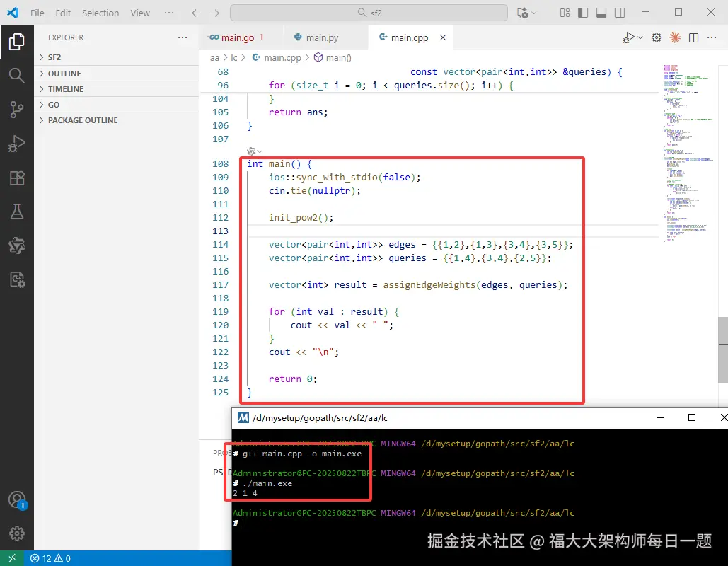Click the aa breadcrumb segment

[214, 57]
